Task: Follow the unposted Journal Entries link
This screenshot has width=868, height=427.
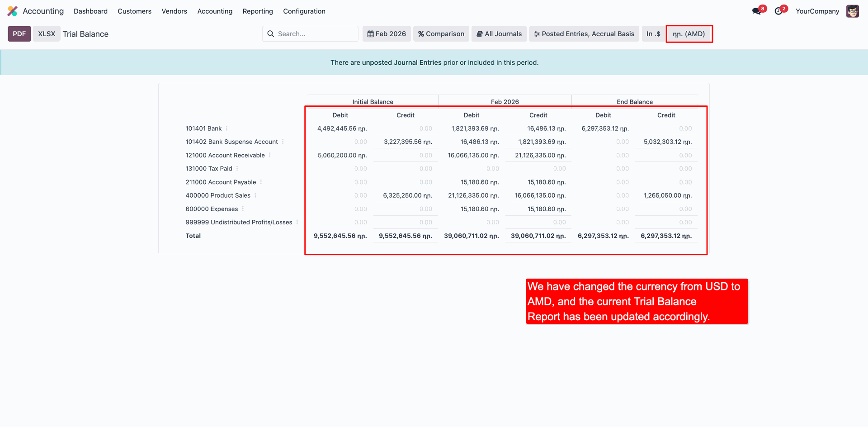Action: pos(401,62)
